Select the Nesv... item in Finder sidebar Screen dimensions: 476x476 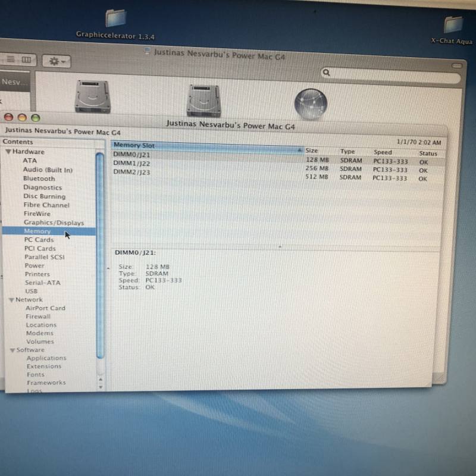pos(15,82)
